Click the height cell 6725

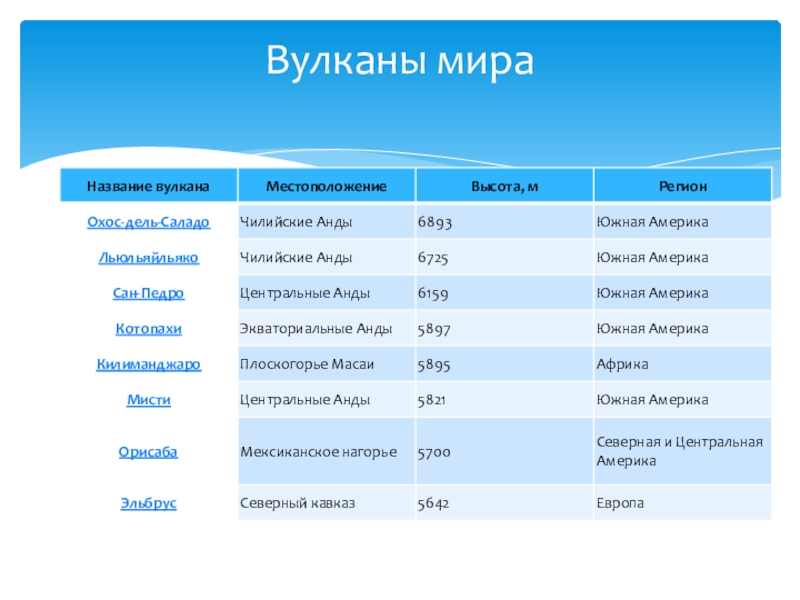pos(433,258)
